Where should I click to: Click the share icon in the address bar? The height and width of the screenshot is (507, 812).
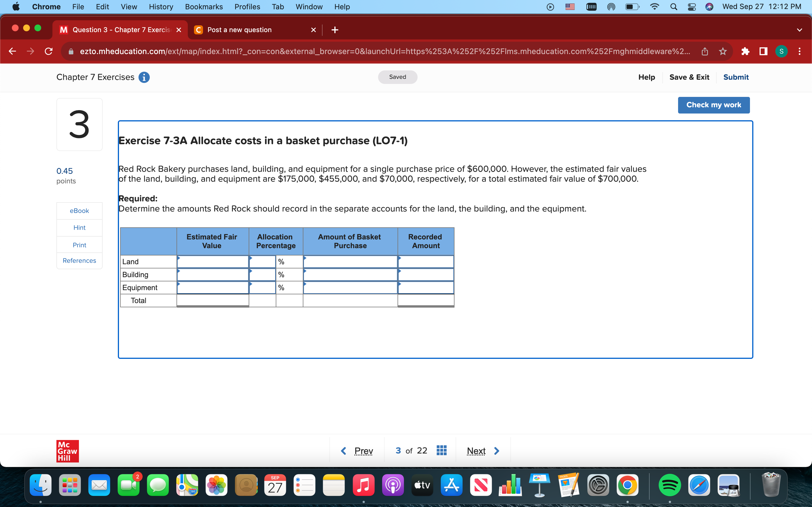click(x=704, y=51)
